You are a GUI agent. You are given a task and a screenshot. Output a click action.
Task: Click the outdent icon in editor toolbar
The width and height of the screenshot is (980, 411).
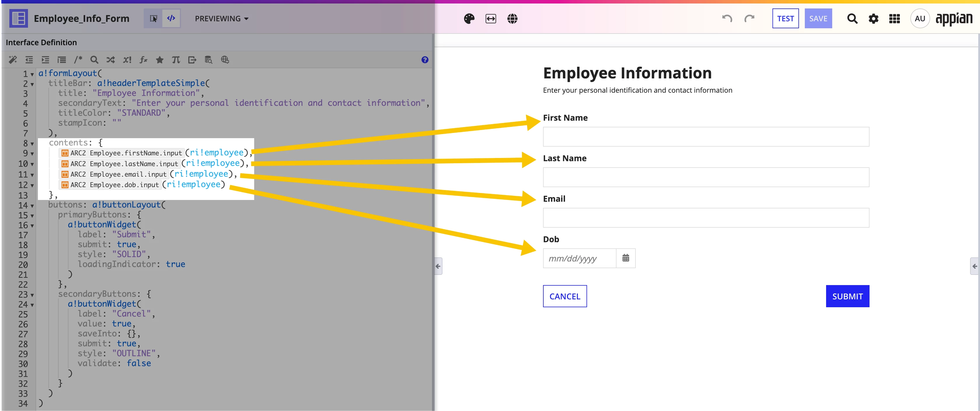29,60
